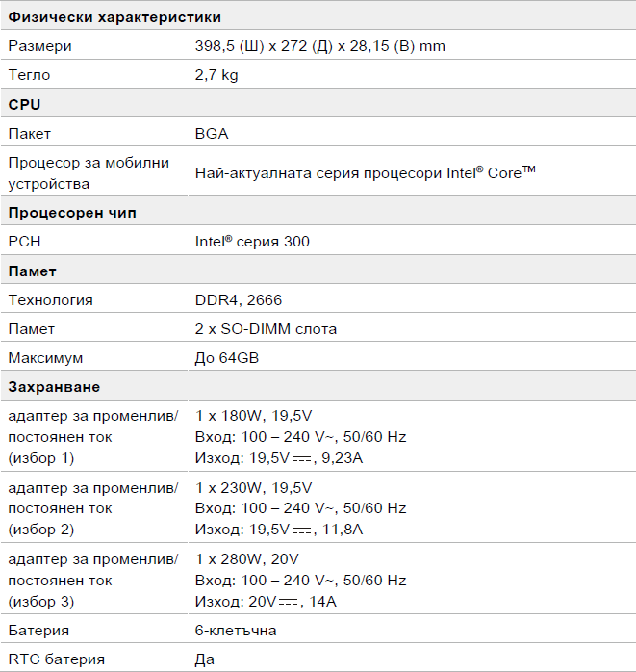Select the До 64GB maximum memory value
The width and height of the screenshot is (636, 672).
227,358
